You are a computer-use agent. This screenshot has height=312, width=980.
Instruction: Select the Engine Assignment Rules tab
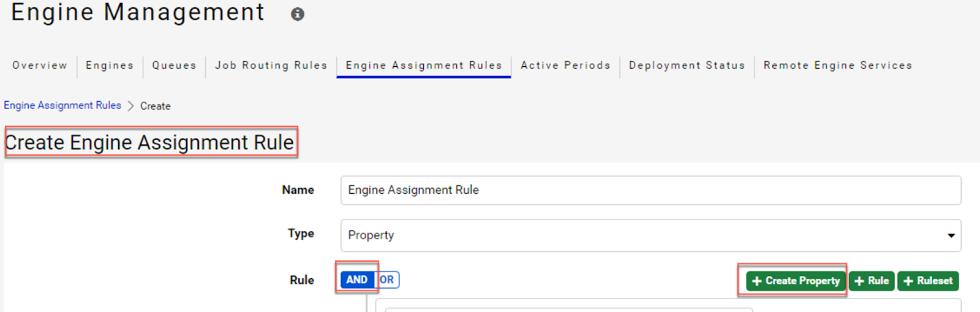424,66
